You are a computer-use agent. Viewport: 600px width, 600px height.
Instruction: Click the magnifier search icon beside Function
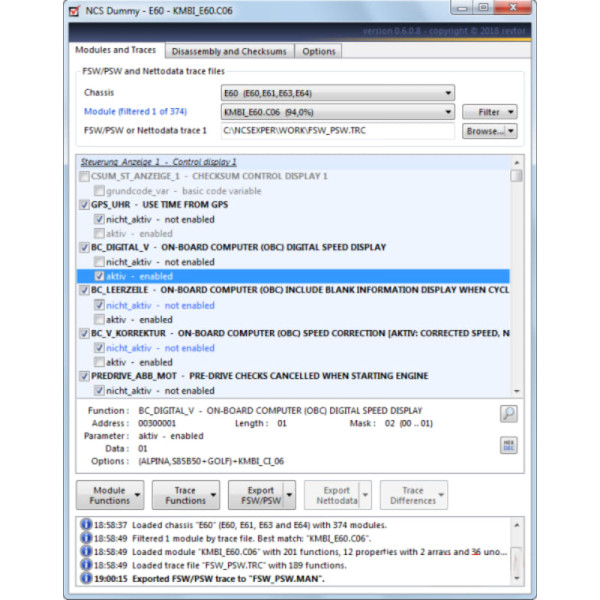pos(508,413)
